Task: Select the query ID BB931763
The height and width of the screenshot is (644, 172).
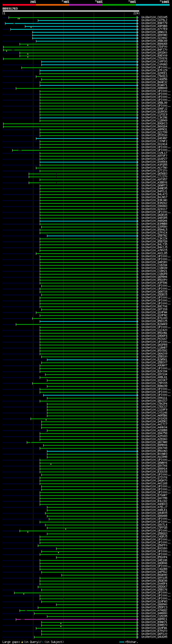Action: (x=10, y=9)
